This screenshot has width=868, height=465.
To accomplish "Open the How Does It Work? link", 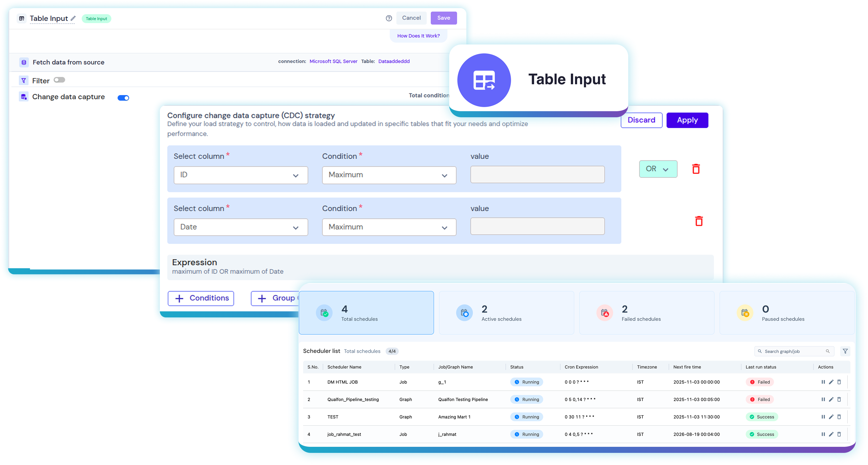I will [x=418, y=36].
